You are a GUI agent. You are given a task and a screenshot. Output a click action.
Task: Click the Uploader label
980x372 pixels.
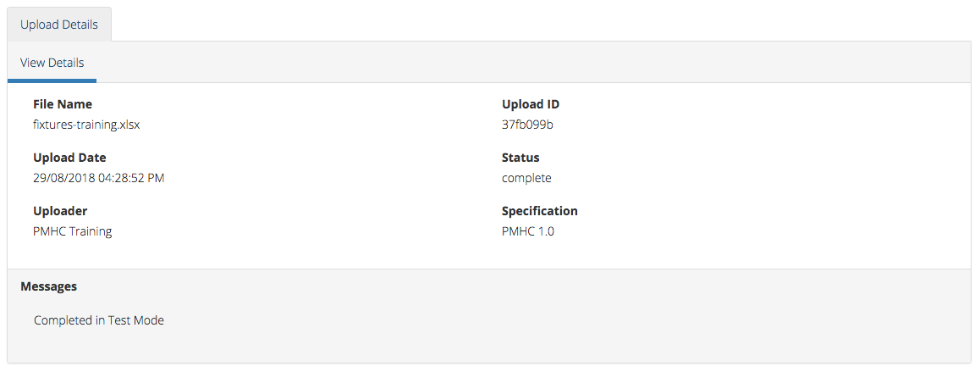click(60, 211)
